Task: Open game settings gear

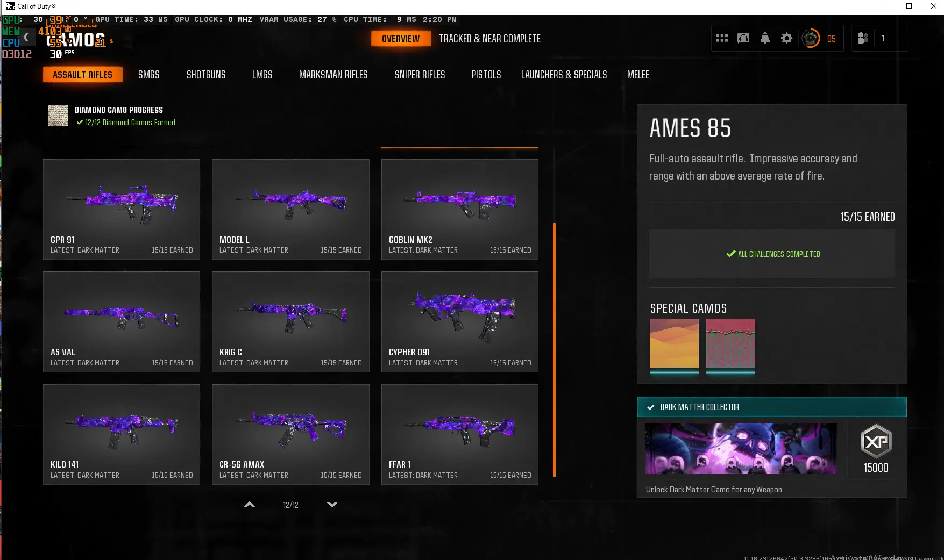Action: (786, 38)
